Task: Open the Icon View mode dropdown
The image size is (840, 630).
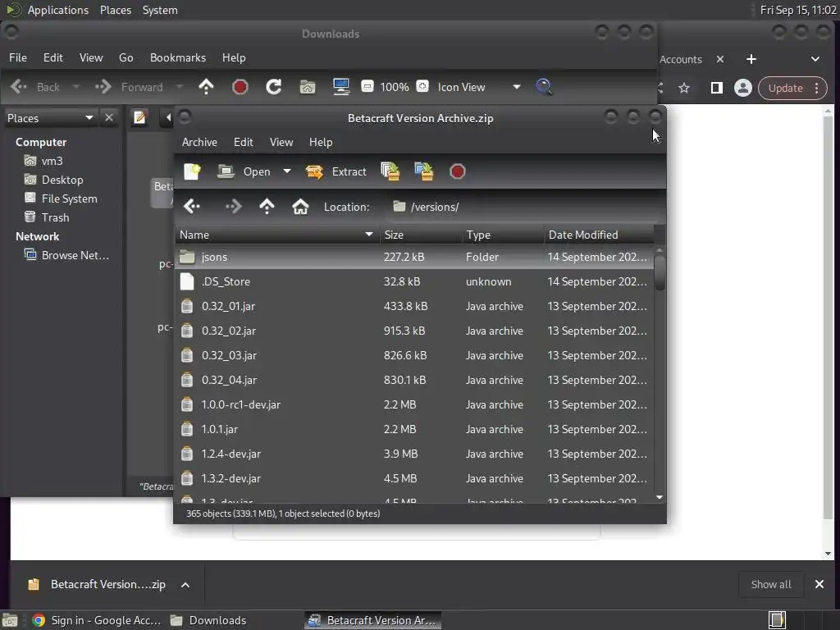Action: point(478,87)
